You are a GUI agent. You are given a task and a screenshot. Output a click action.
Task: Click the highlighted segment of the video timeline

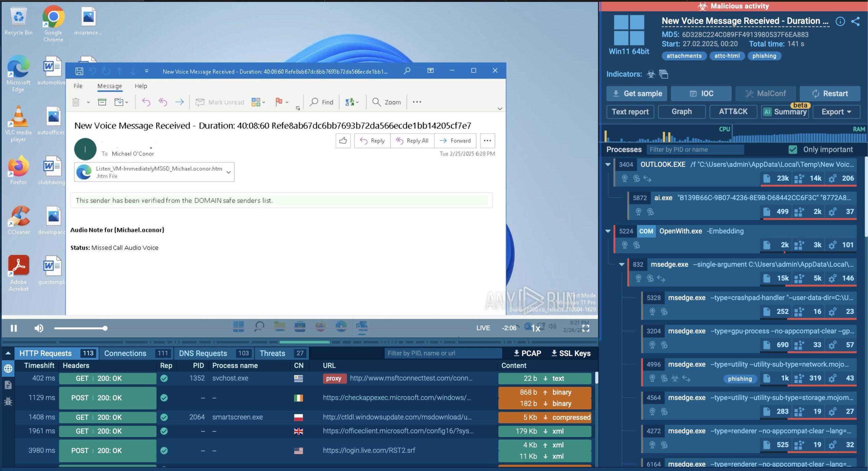tap(304, 342)
